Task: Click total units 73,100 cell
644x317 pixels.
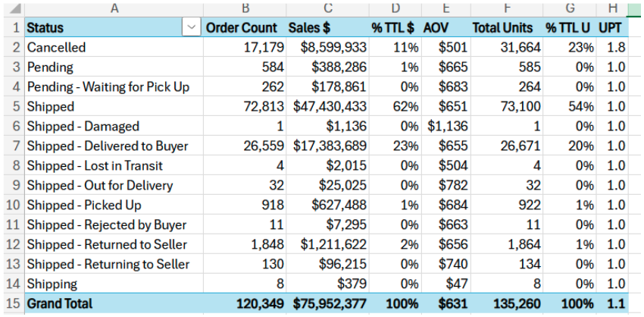Action: click(507, 106)
